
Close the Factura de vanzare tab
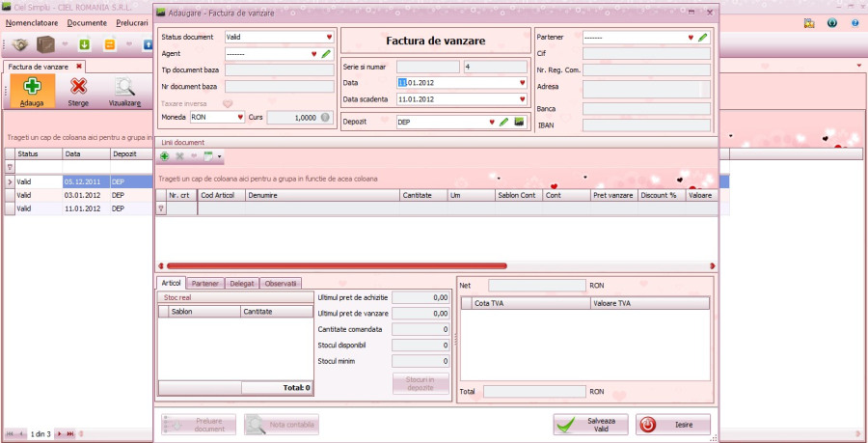[79, 66]
